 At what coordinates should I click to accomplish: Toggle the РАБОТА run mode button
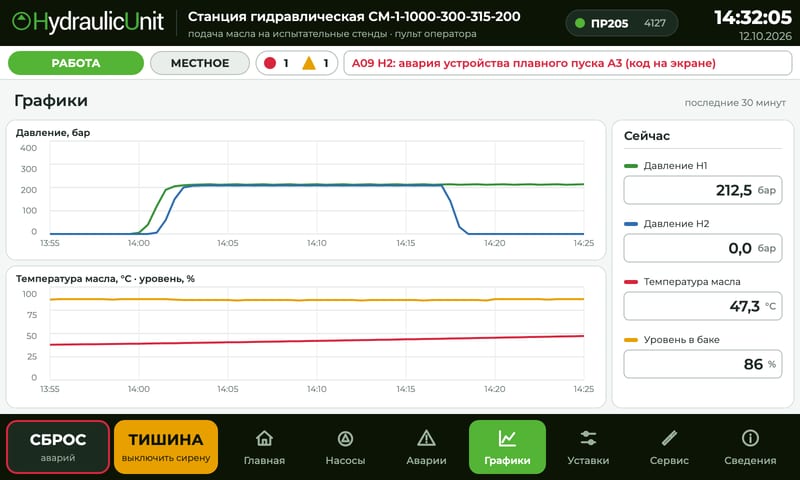(76, 63)
